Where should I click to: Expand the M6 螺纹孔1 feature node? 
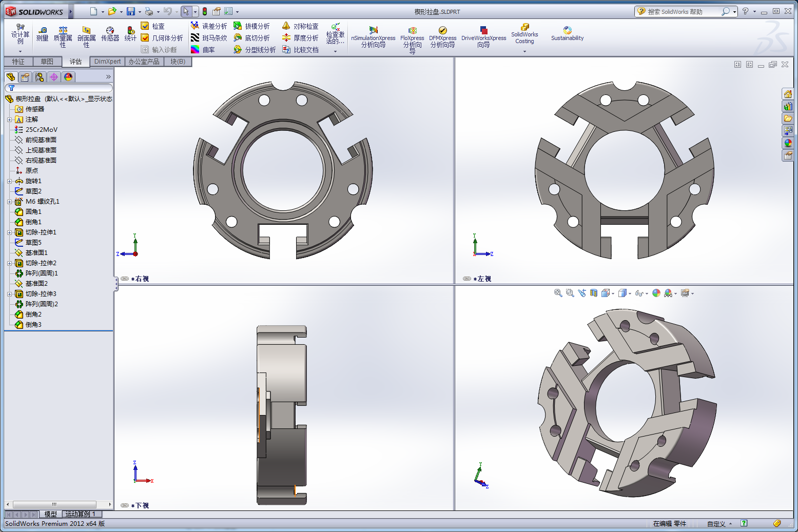coord(9,202)
